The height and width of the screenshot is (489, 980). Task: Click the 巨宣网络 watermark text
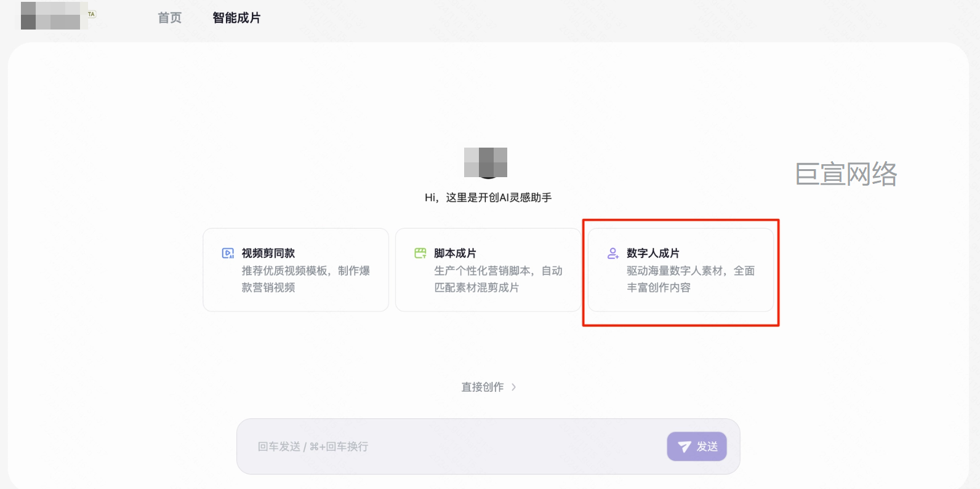point(846,175)
